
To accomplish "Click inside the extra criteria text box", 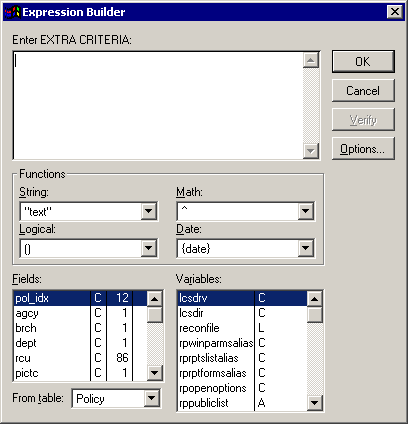I will 158,106.
